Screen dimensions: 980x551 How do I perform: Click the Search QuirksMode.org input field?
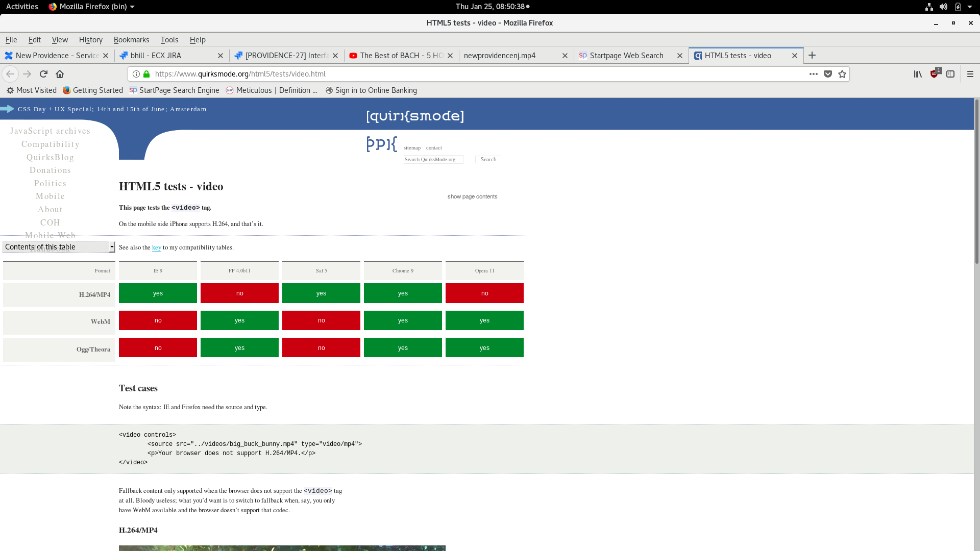tap(433, 160)
